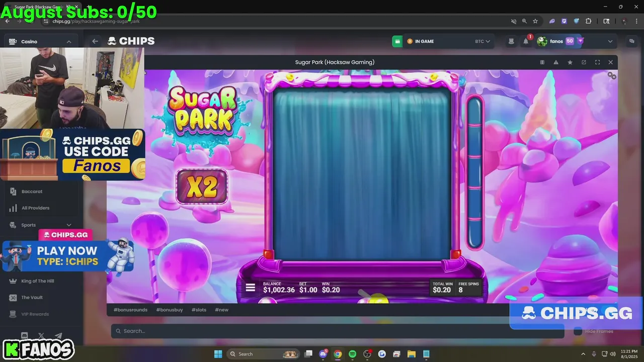Click the Discord icon in sidebar

[x=24, y=335]
